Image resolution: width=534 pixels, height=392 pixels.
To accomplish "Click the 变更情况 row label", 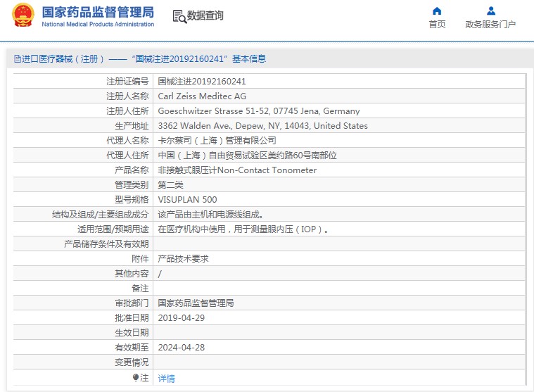I will (132, 362).
